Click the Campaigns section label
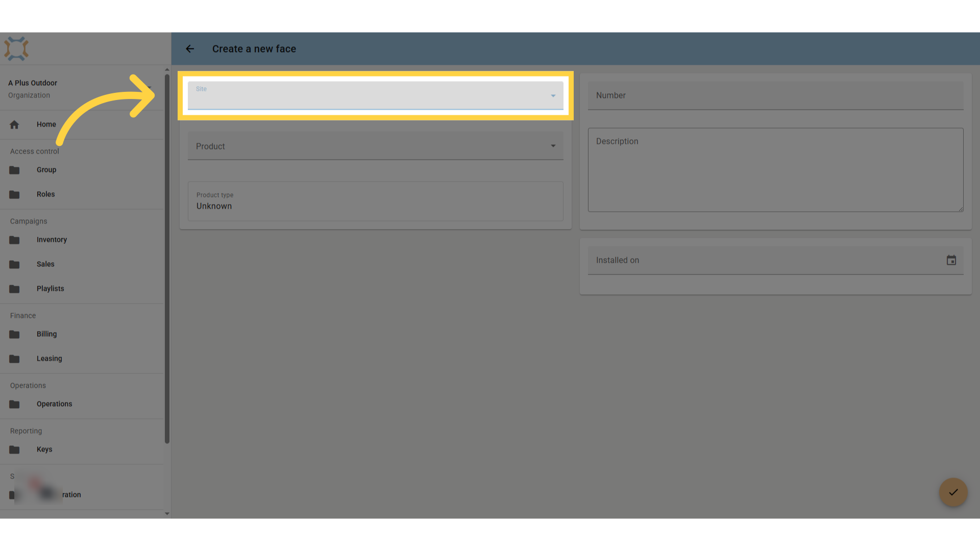Image resolution: width=980 pixels, height=551 pixels. pos(29,221)
